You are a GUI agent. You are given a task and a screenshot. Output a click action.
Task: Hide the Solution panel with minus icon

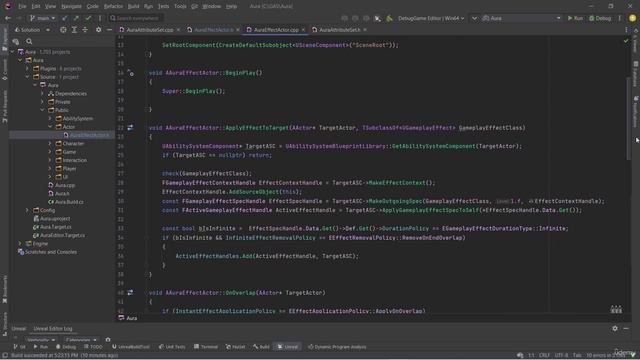pyautogui.click(x=109, y=30)
